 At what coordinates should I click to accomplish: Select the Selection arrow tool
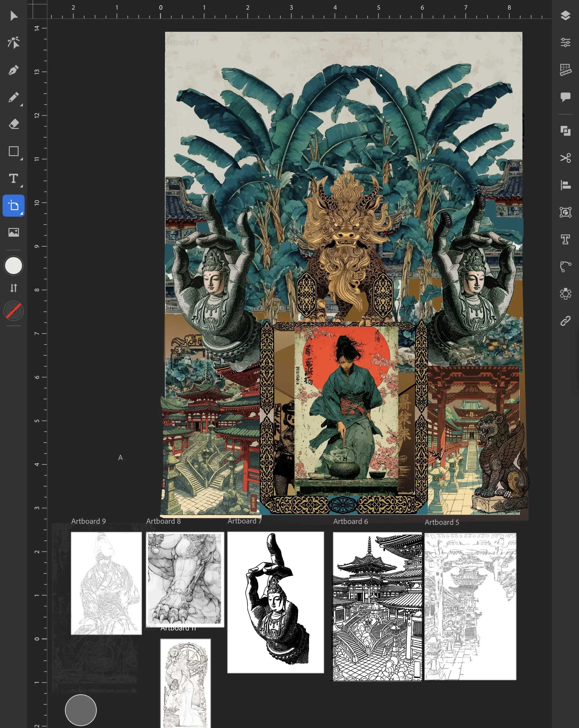tap(14, 16)
